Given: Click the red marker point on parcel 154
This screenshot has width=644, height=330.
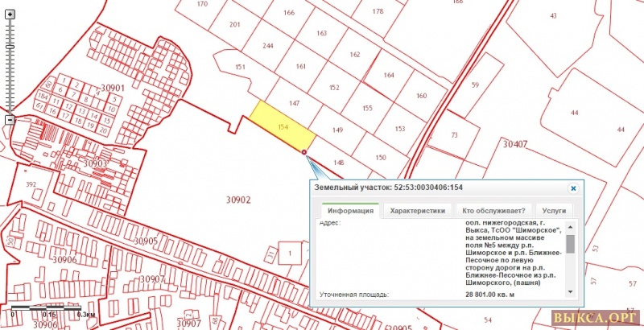Looking at the screenshot, I should (304, 151).
